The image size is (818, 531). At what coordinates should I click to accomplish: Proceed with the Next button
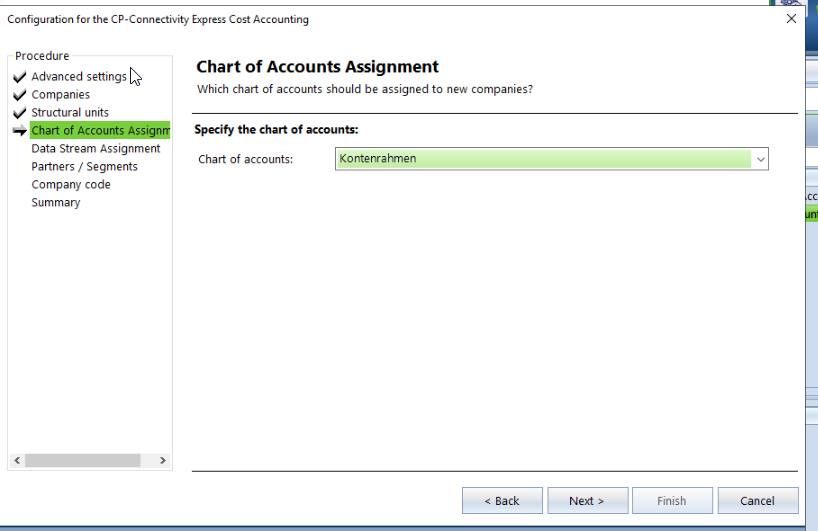click(x=586, y=501)
